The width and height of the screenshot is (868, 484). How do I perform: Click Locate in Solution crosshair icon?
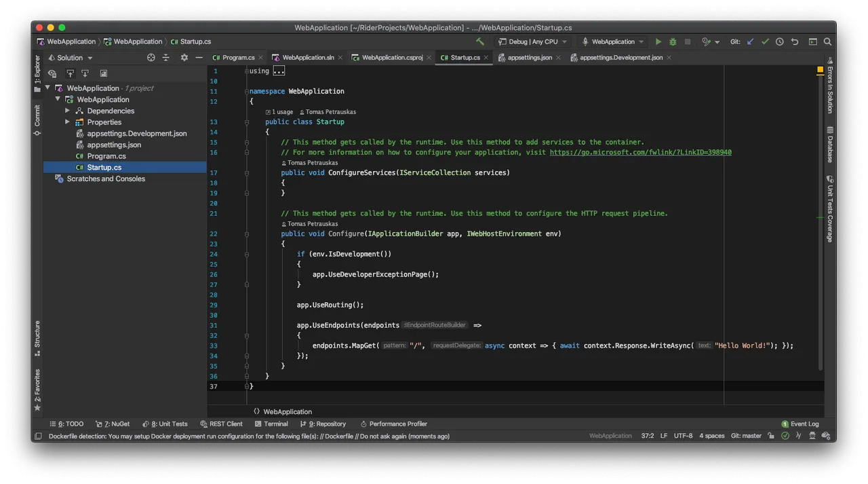(x=151, y=58)
